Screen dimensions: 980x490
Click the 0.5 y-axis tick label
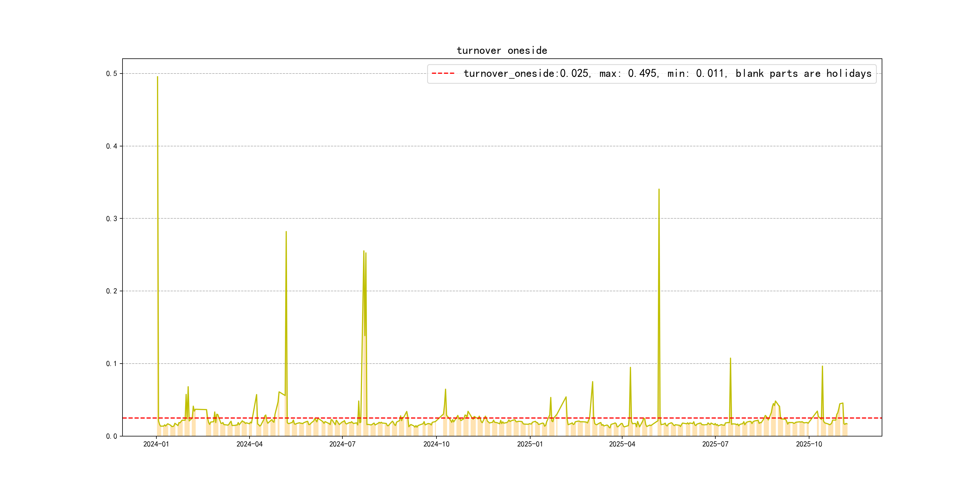coord(111,73)
